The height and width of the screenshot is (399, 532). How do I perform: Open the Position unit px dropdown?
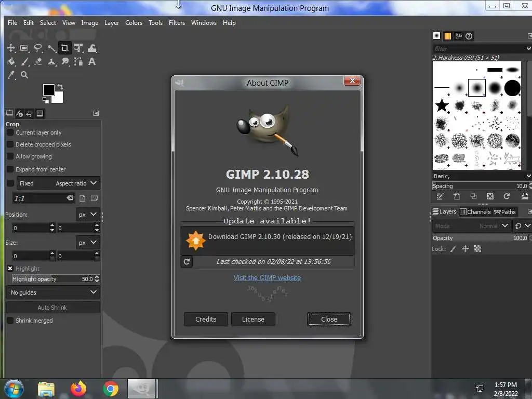(88, 215)
